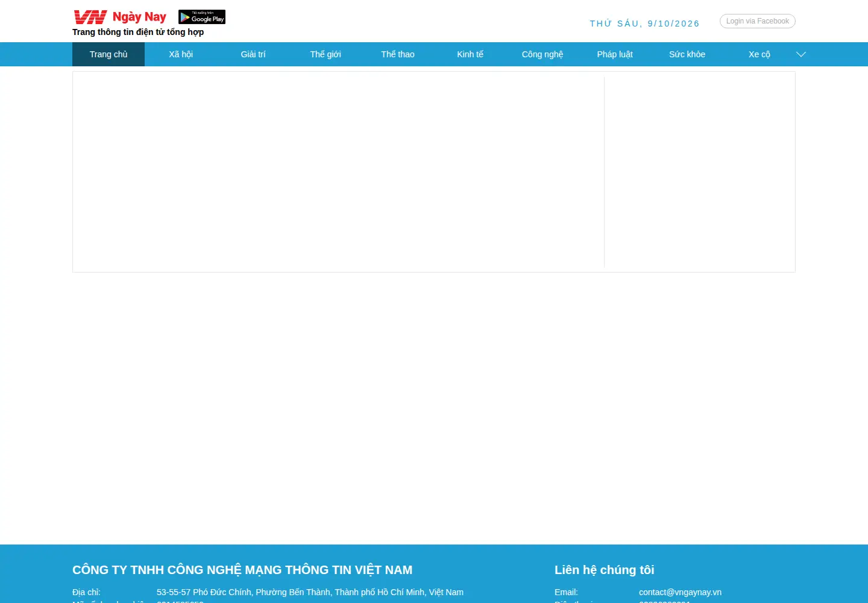The image size is (868, 603).
Task: Open the Công nghệ category
Action: click(x=542, y=54)
